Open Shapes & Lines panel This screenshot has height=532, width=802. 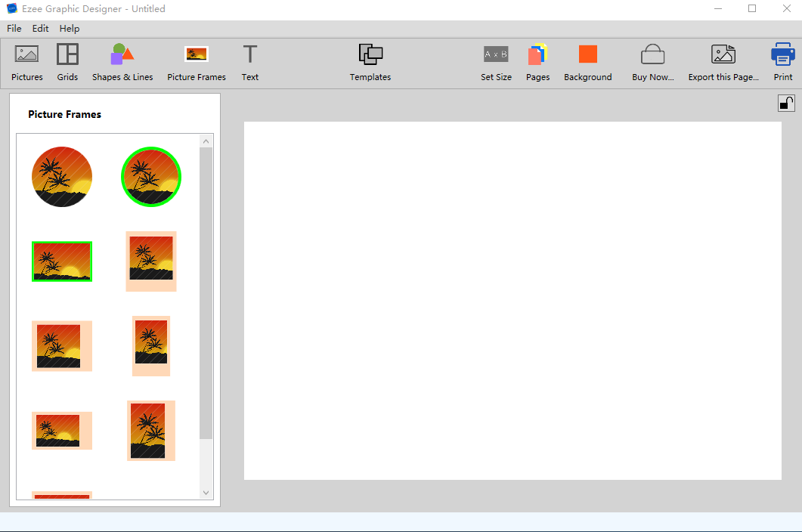(122, 62)
